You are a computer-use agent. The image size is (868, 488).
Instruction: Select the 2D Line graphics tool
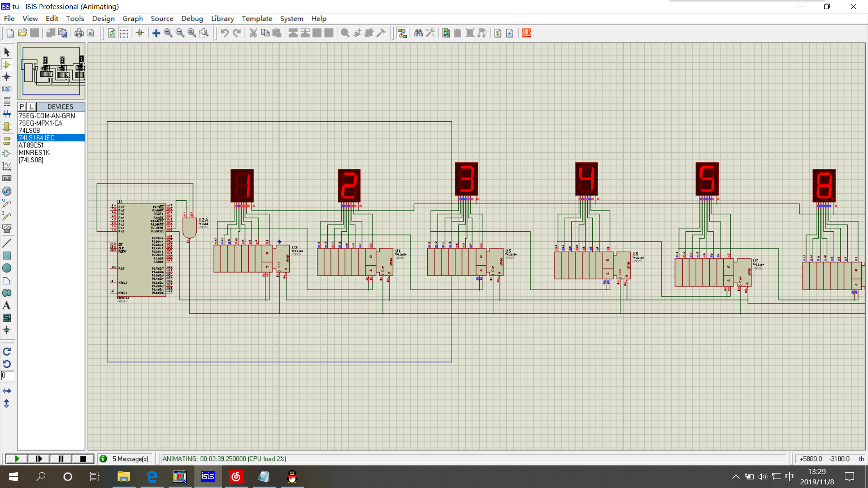pos(7,243)
